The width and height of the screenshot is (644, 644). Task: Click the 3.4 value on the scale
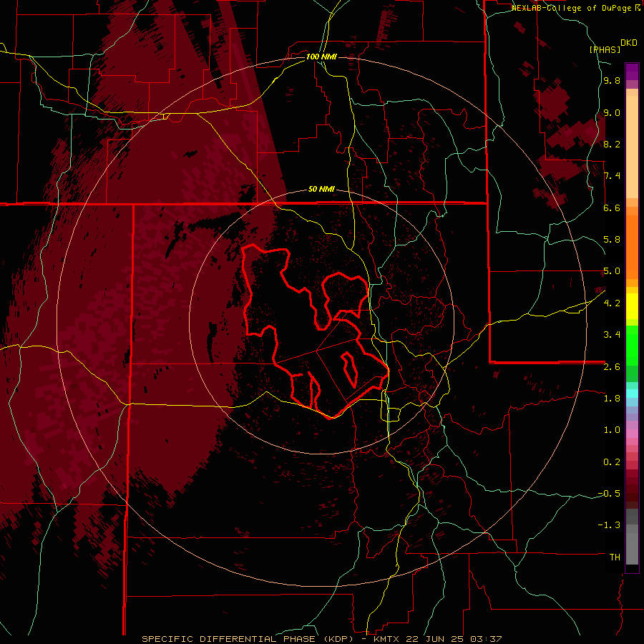(612, 335)
